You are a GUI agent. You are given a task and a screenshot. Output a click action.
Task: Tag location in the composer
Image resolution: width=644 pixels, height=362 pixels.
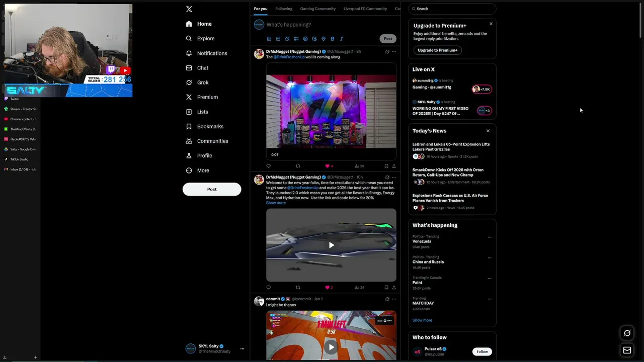324,39
